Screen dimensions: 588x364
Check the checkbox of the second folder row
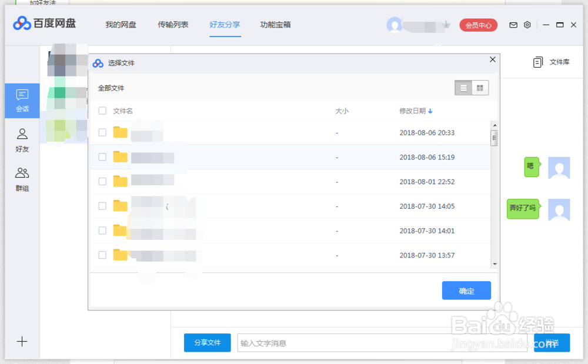(102, 157)
